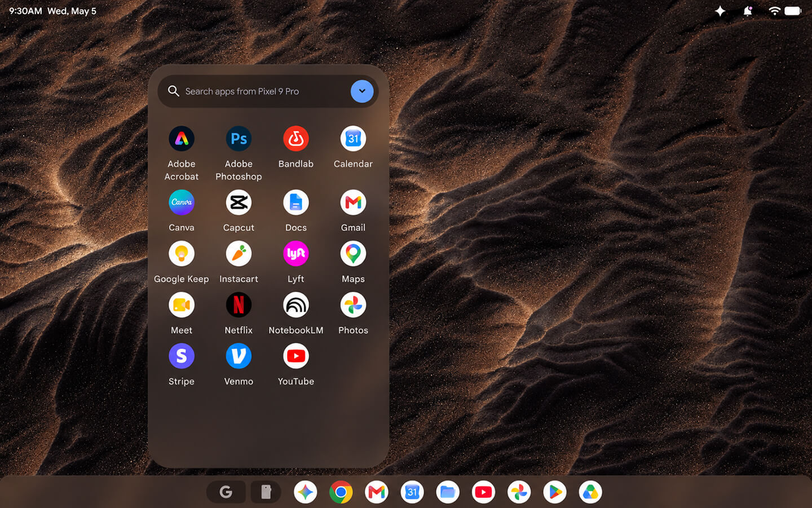The height and width of the screenshot is (508, 812).
Task: Open notifications via the bell icon
Action: coord(748,11)
